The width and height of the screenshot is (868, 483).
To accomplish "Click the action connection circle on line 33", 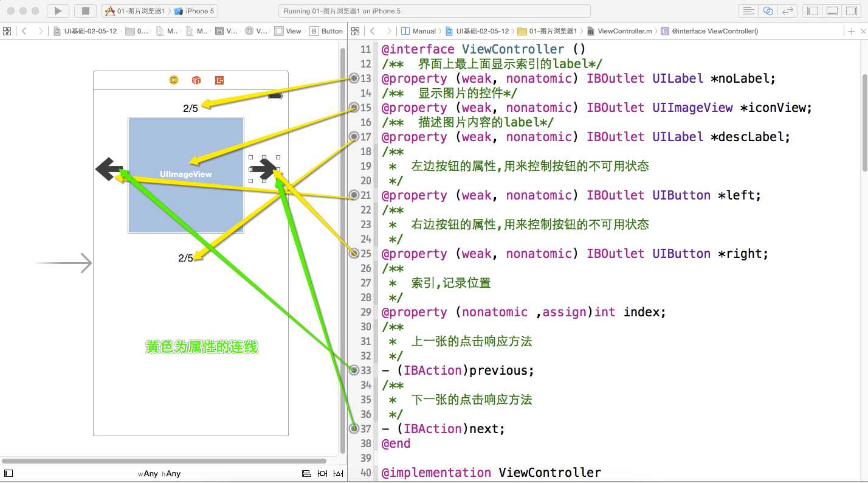I will coord(355,370).
